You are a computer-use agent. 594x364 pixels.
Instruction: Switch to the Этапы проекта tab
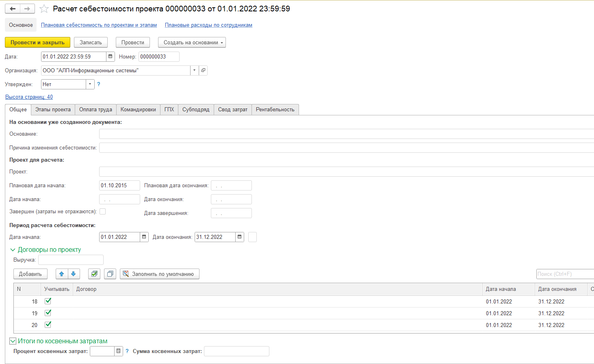pos(53,110)
